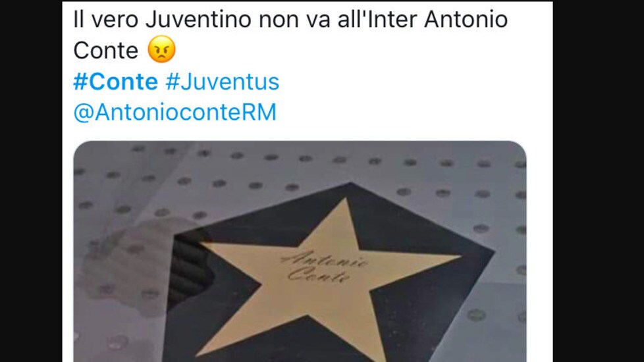Click the name 'Antonio' in tweet text
Image resolution: width=644 pixels, height=362 pixels.
click(x=466, y=20)
